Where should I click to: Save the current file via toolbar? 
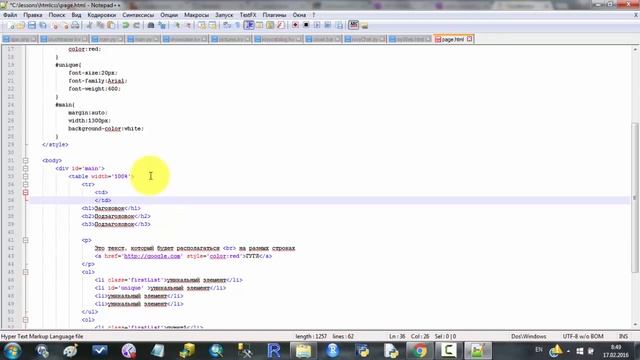point(31,25)
